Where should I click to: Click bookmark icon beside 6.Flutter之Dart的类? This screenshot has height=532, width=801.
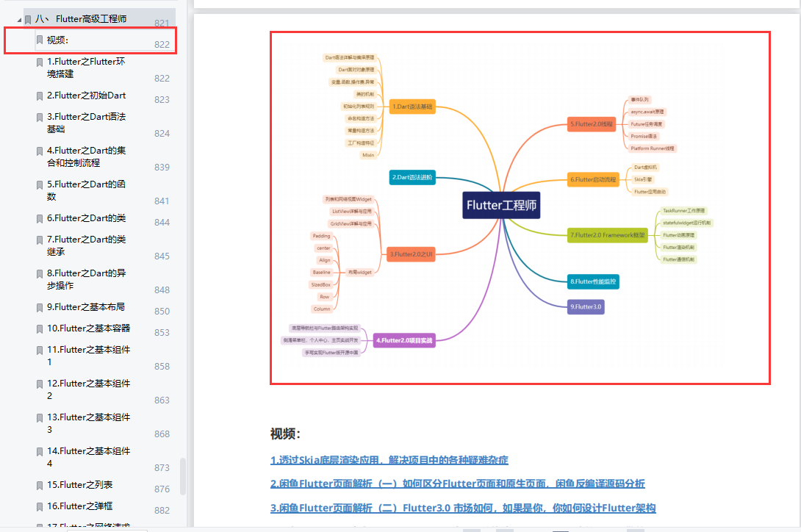click(40, 218)
